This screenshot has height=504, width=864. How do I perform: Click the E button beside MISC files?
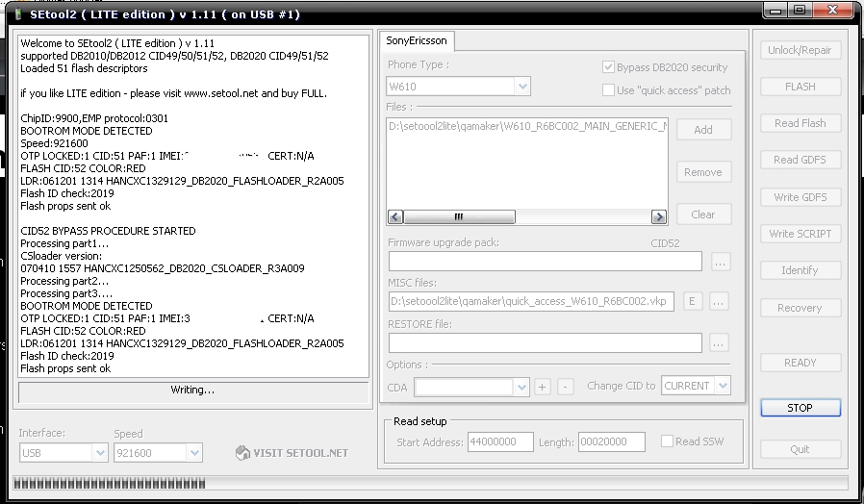click(x=693, y=301)
